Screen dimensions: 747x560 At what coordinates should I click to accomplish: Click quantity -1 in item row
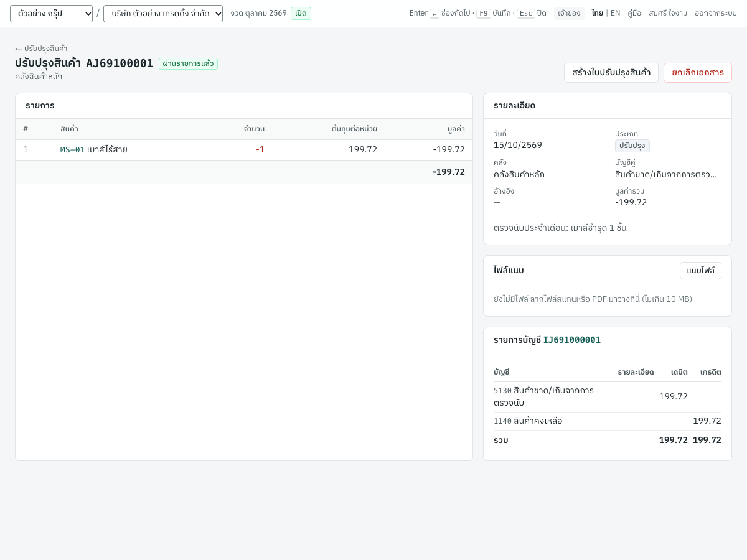click(x=260, y=150)
